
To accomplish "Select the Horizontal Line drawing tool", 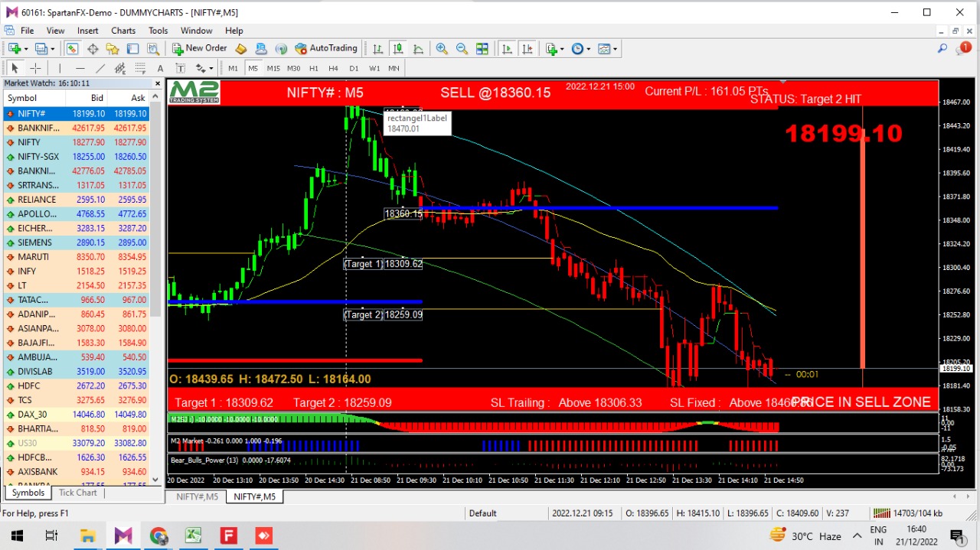I will tap(80, 68).
